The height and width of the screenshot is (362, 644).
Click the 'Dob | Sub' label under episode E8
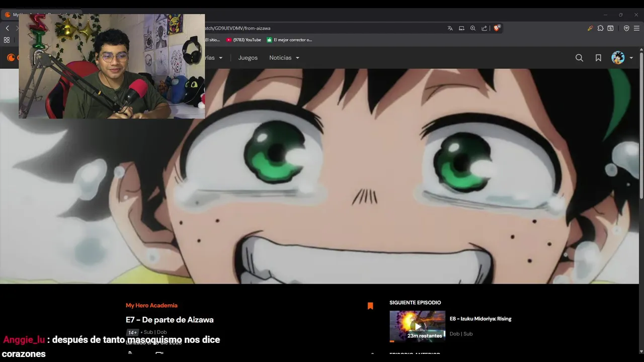tap(461, 334)
